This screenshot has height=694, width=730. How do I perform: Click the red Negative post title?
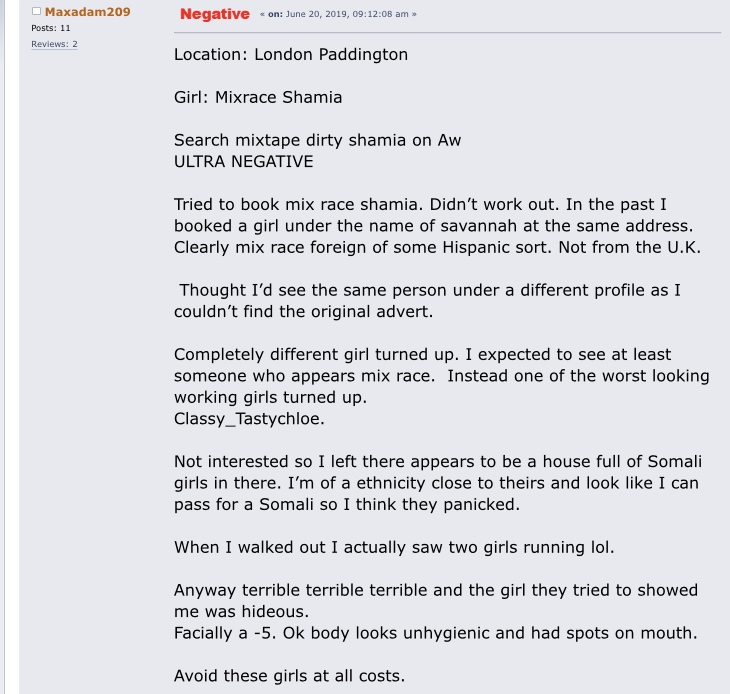(x=215, y=14)
